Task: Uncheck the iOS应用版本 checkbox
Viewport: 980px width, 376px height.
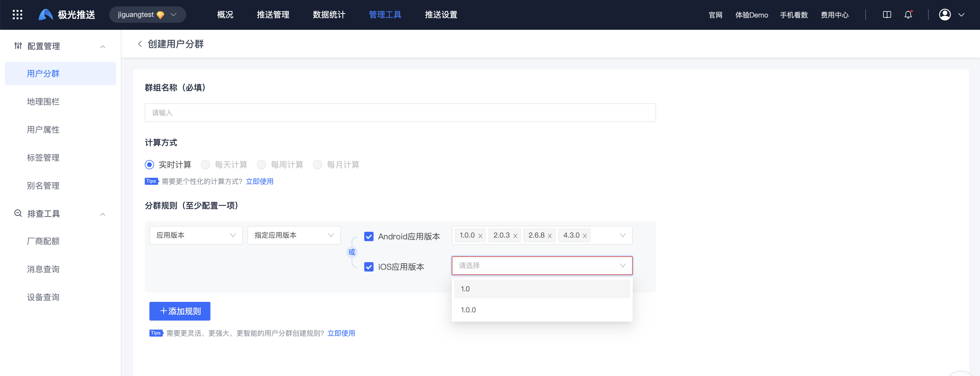Action: pos(369,267)
